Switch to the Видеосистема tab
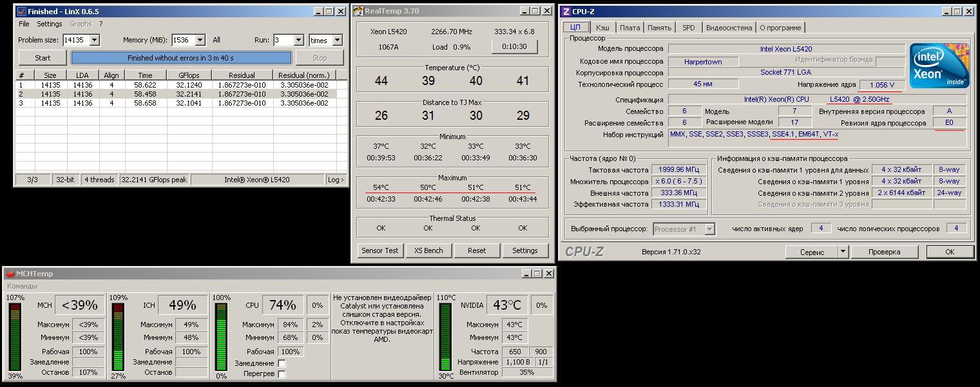 click(x=729, y=28)
